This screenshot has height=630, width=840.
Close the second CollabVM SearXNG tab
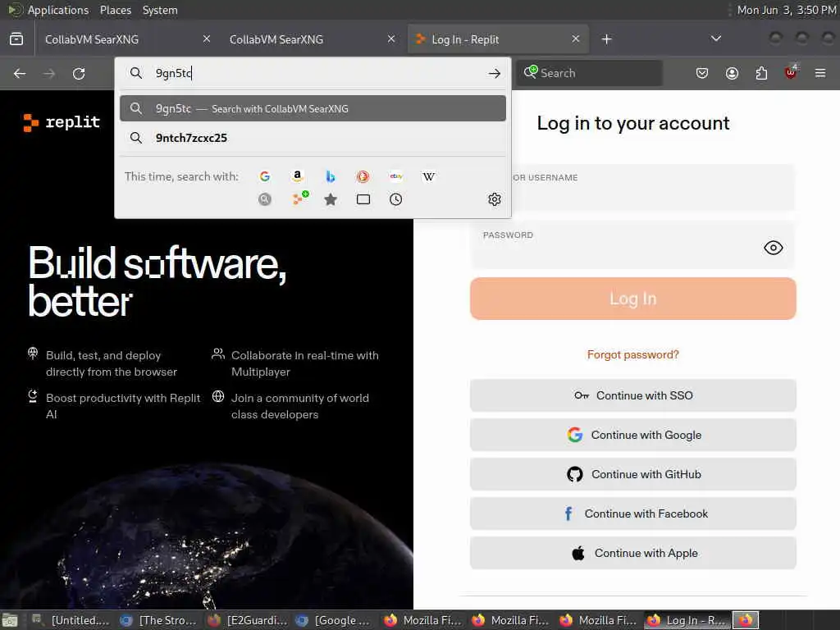click(391, 39)
